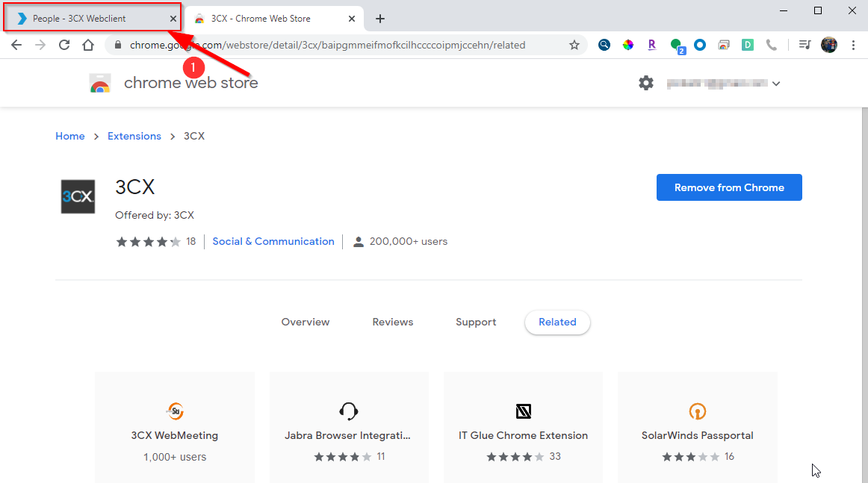
Task: Open the grey phone handset extension
Action: pyautogui.click(x=771, y=45)
